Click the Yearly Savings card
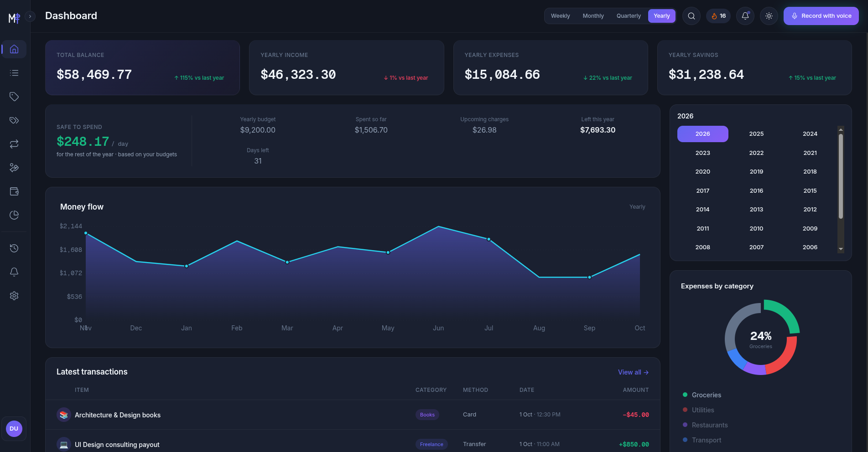Viewport: 868px width, 452px height. pyautogui.click(x=754, y=68)
